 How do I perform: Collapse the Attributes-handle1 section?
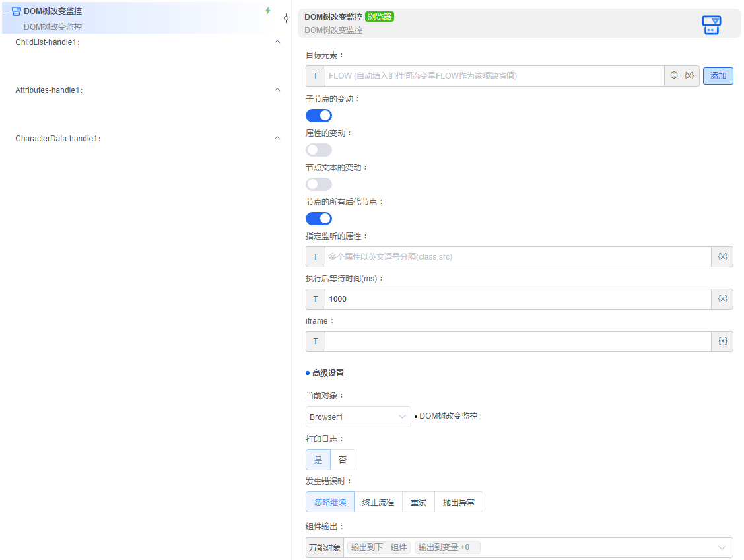point(277,90)
